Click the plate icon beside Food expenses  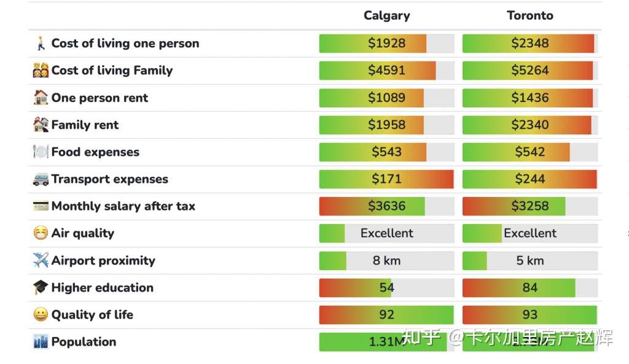41,152
